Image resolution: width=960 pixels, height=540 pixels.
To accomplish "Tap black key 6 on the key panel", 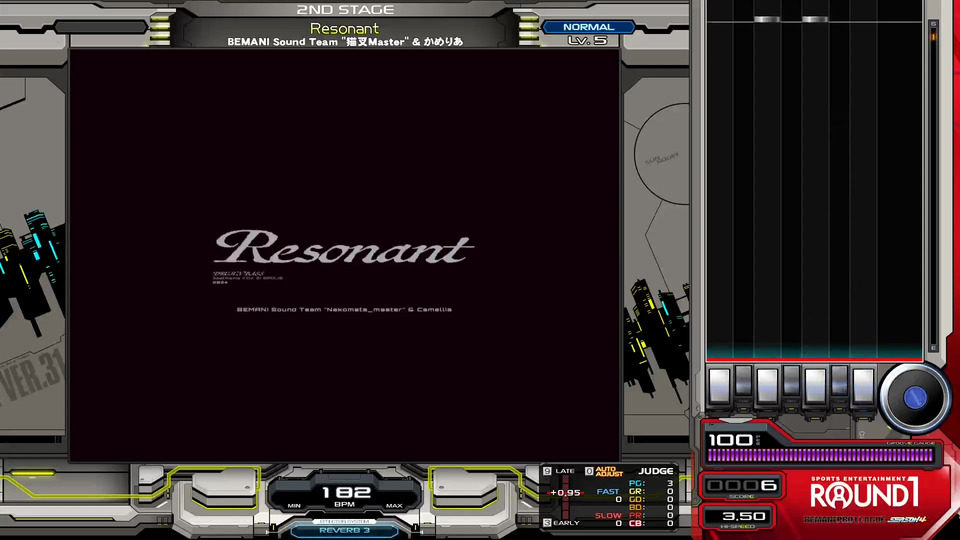I will click(x=839, y=381).
